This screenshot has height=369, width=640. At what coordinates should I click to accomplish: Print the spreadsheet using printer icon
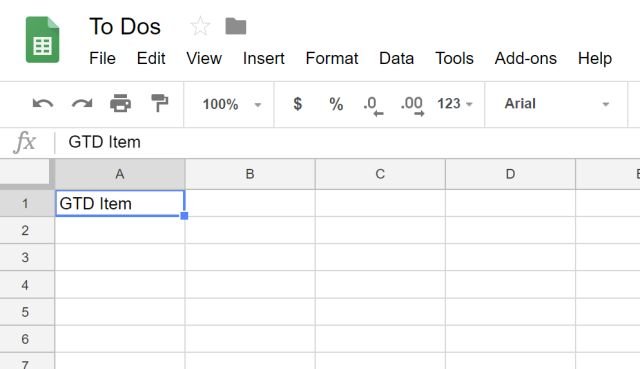coord(120,103)
